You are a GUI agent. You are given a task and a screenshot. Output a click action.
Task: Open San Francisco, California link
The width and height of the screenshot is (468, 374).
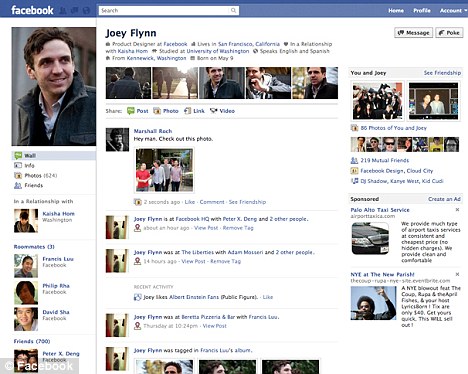tap(249, 44)
